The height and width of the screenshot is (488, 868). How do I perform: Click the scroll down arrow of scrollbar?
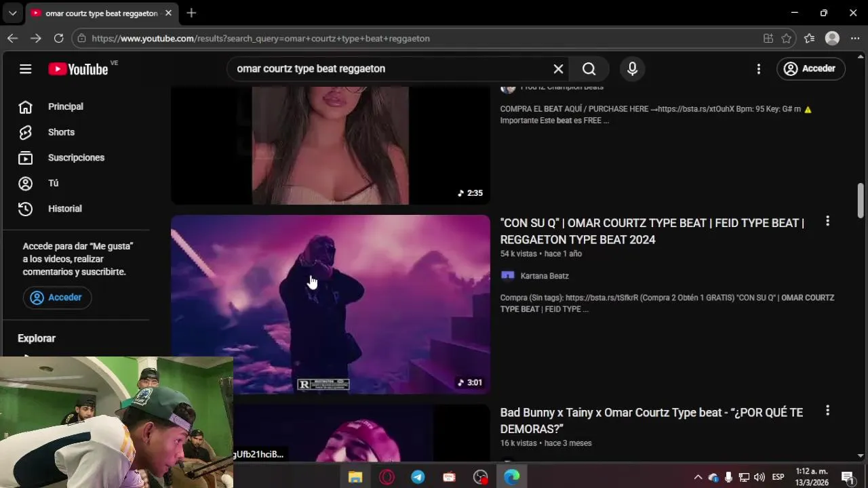coord(861,455)
